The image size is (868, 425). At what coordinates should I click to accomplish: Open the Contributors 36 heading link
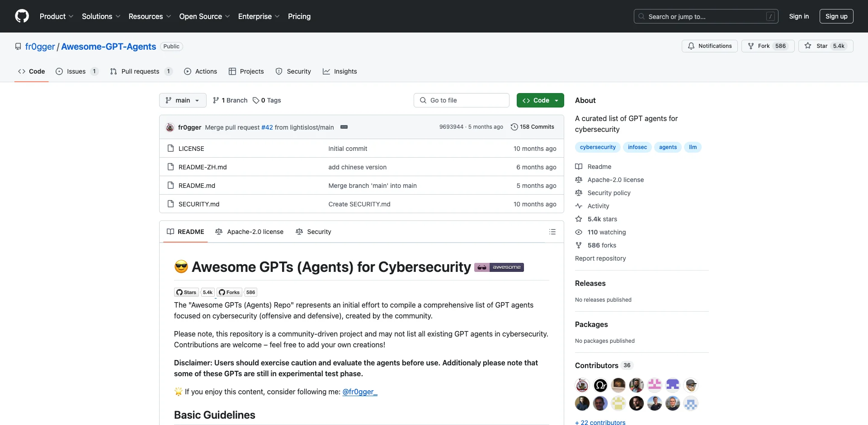coord(604,365)
